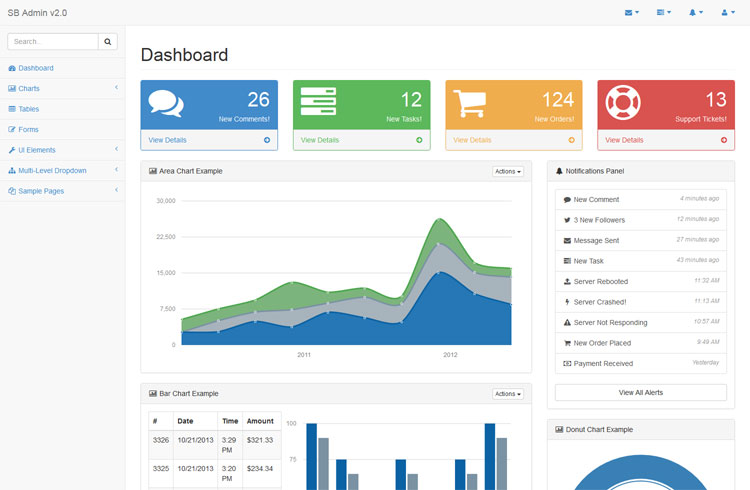This screenshot has width=750, height=490.
Task: Open the envelope messages dropdown in navbar
Action: (x=631, y=13)
